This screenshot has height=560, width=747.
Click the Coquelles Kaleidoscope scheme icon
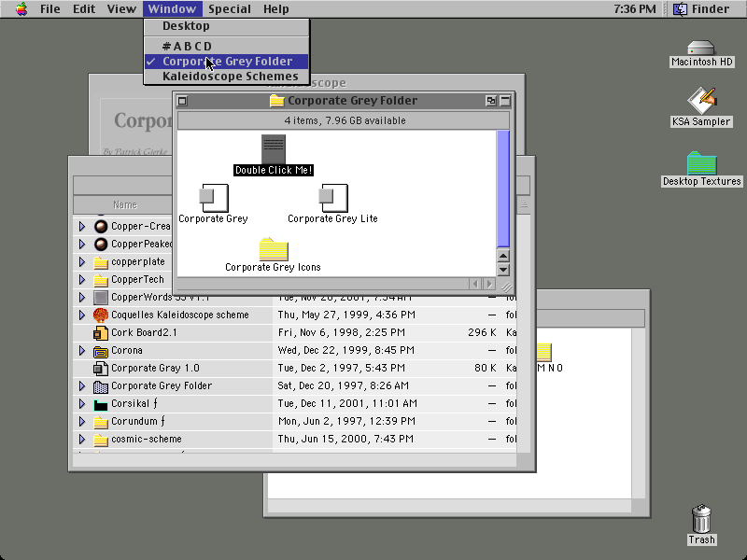pyautogui.click(x=101, y=315)
